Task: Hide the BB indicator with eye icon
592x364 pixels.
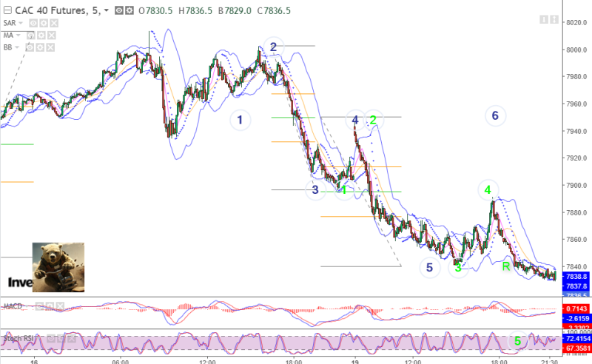Action: [x=30, y=47]
